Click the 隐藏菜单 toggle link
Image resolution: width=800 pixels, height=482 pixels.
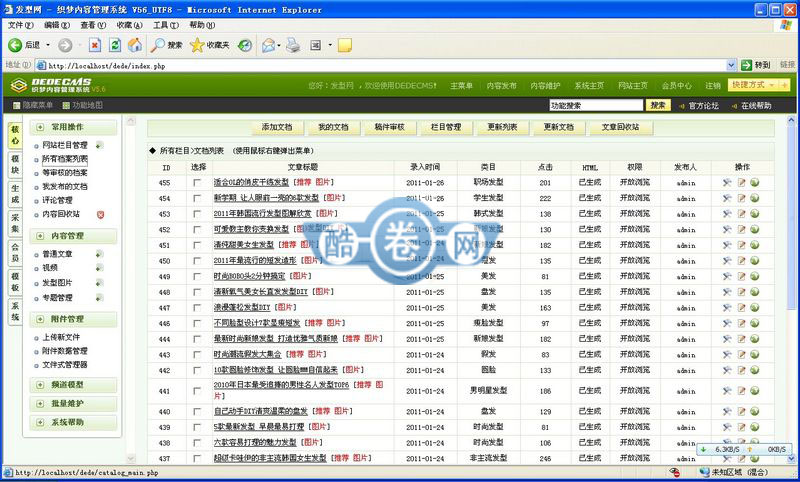33,106
